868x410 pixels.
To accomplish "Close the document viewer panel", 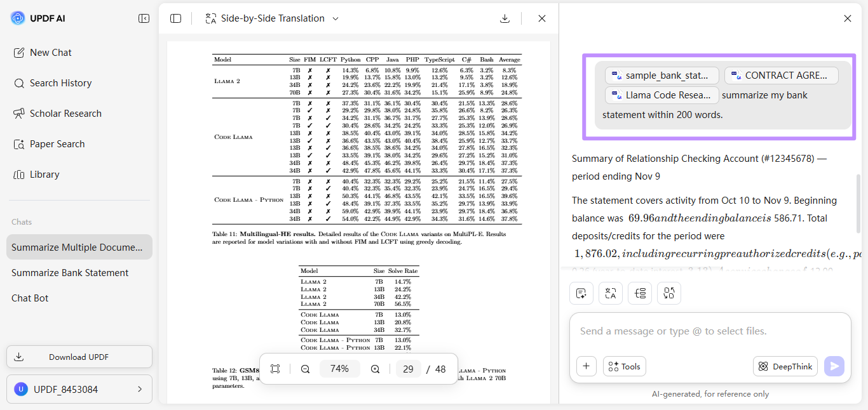I will (542, 18).
